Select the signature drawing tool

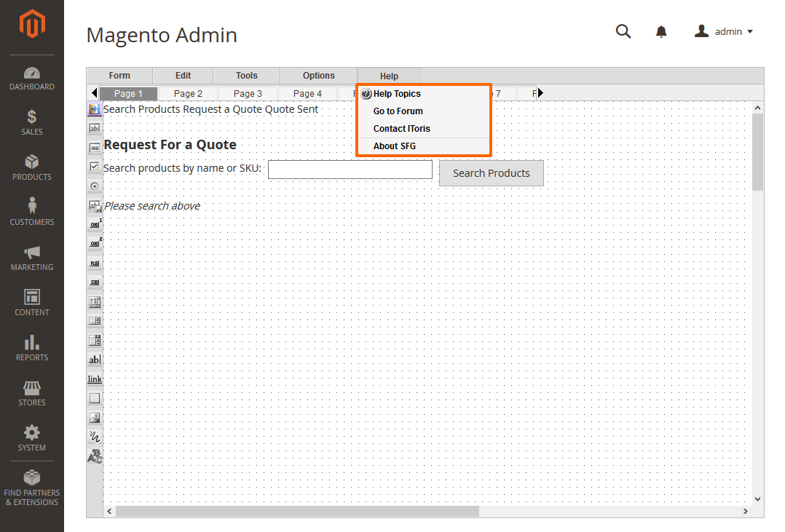pyautogui.click(x=94, y=436)
